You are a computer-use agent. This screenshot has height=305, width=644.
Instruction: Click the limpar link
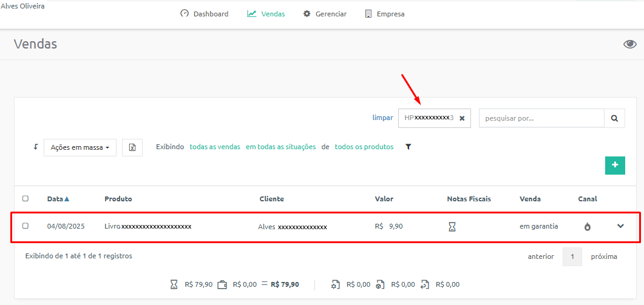pos(382,118)
